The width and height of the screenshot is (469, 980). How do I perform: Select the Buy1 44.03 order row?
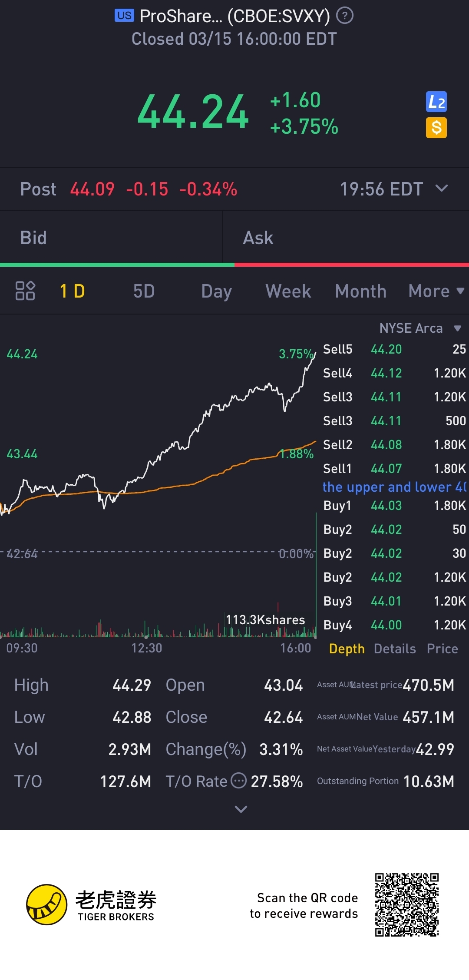pyautogui.click(x=394, y=506)
